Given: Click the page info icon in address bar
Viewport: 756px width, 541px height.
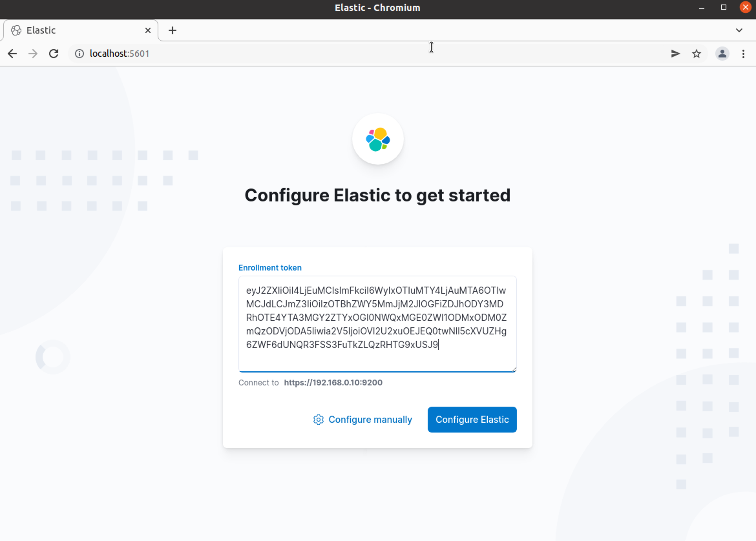Looking at the screenshot, I should 79,53.
